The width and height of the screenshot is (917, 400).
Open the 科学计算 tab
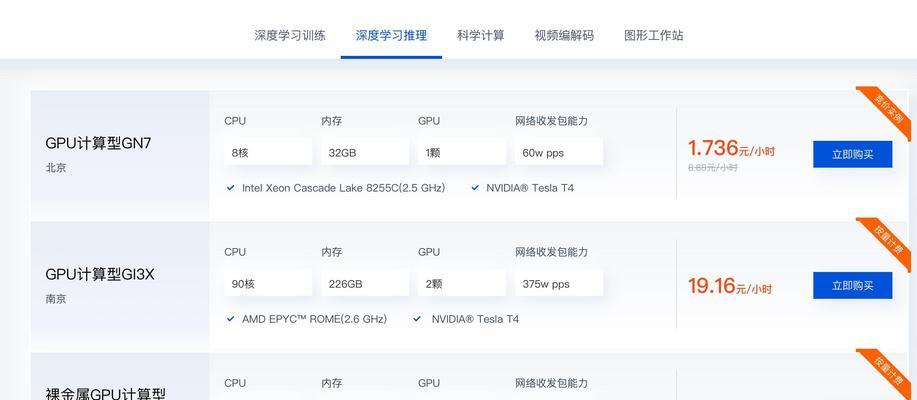tap(481, 35)
